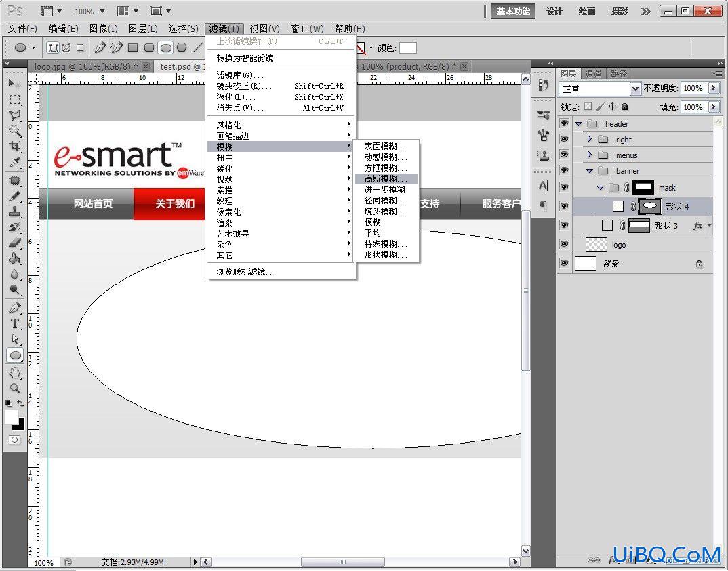Image resolution: width=728 pixels, height=571 pixels.
Task: Click the 设计 workspace button
Action: (554, 11)
